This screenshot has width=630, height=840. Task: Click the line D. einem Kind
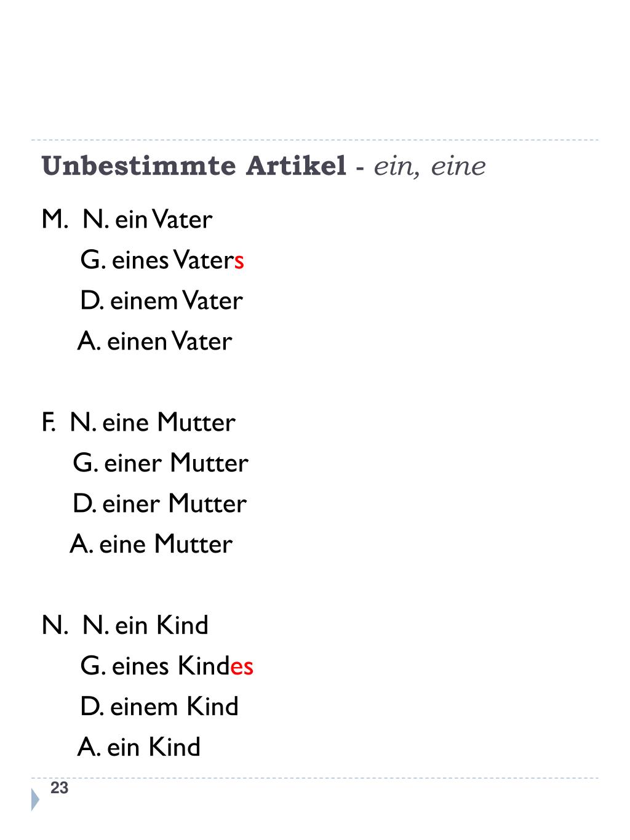(x=159, y=706)
